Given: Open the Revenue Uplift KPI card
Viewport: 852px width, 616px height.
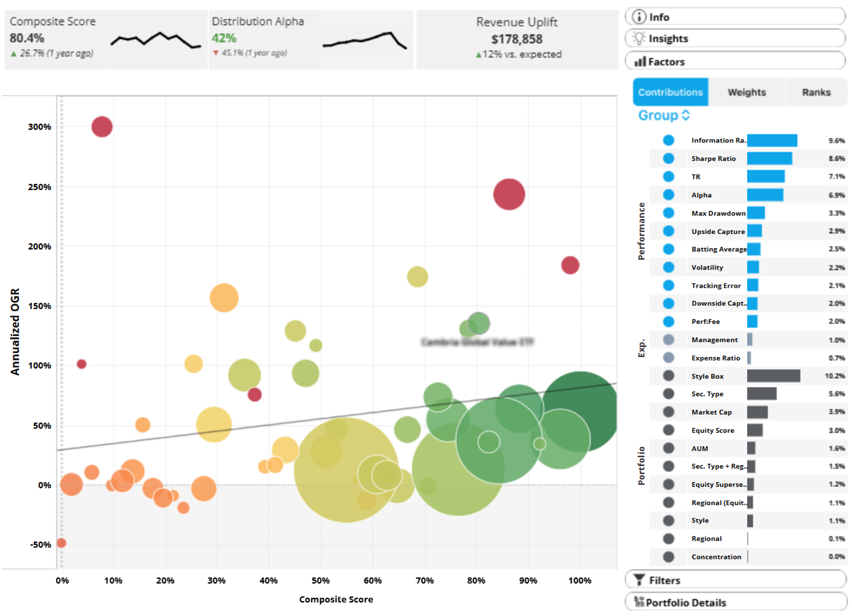Looking at the screenshot, I should [517, 40].
